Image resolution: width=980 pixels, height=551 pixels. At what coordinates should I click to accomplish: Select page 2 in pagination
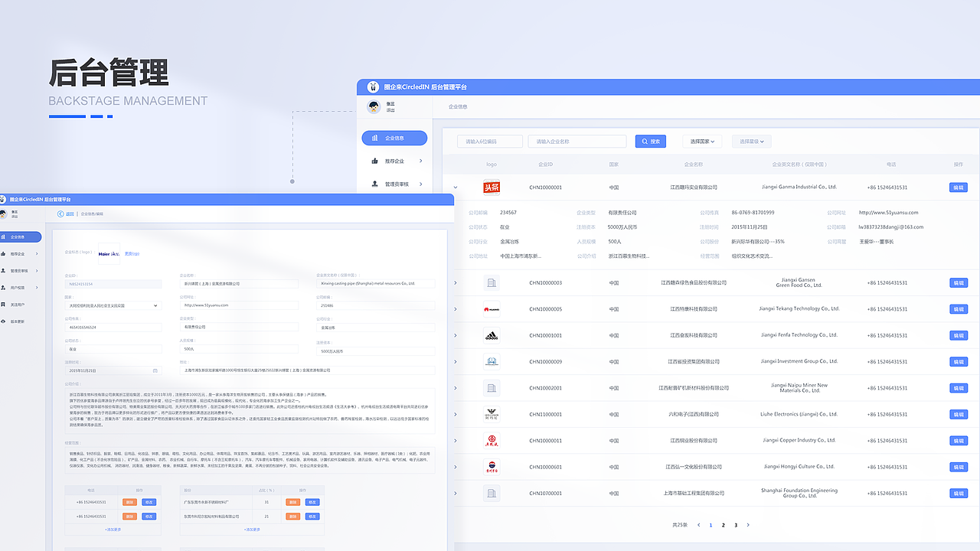pos(724,525)
